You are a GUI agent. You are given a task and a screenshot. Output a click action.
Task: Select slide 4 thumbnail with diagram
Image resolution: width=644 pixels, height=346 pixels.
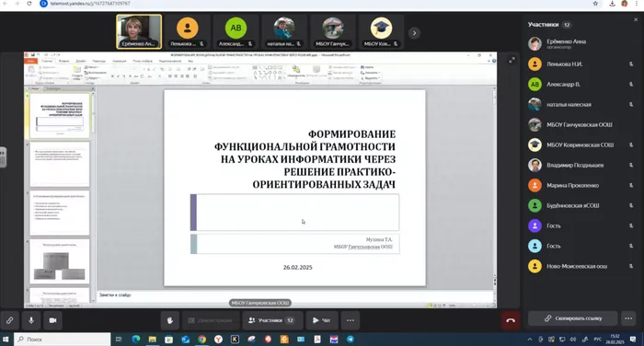pyautogui.click(x=60, y=261)
